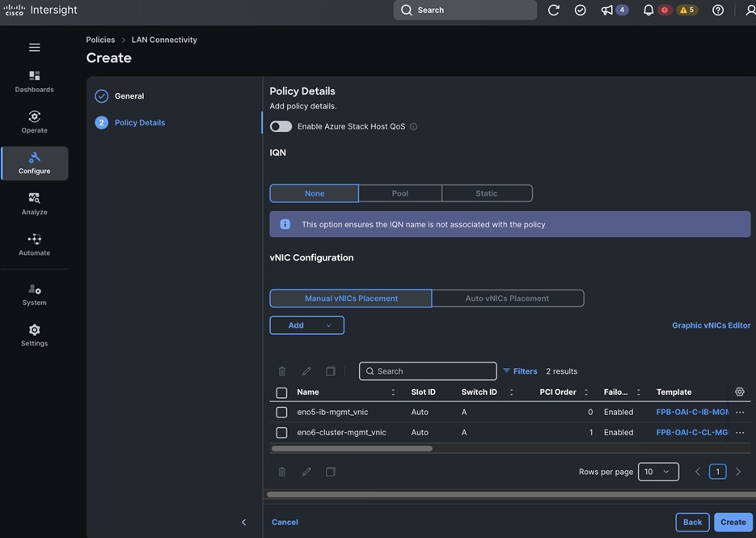Sort by the Switch ID column
Viewport: 756px width, 538px height.
(512, 392)
